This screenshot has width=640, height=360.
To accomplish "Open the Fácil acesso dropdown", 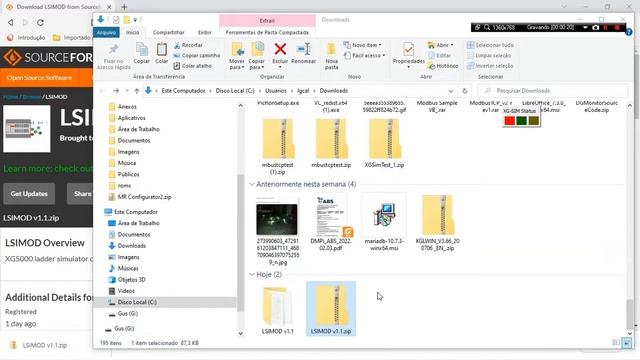I will (x=364, y=56).
